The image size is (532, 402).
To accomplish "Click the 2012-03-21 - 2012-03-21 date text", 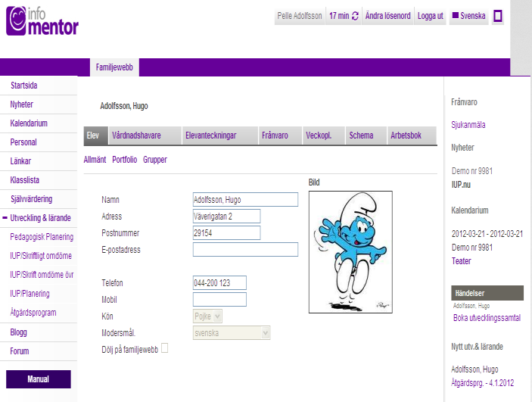I will point(487,234).
